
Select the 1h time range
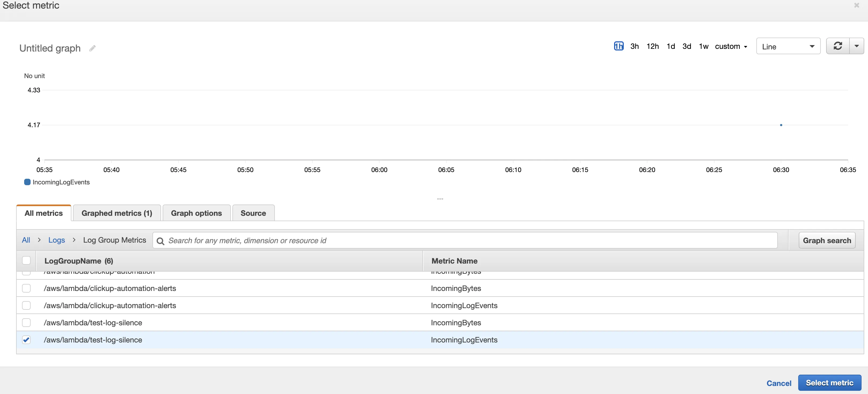tap(618, 46)
